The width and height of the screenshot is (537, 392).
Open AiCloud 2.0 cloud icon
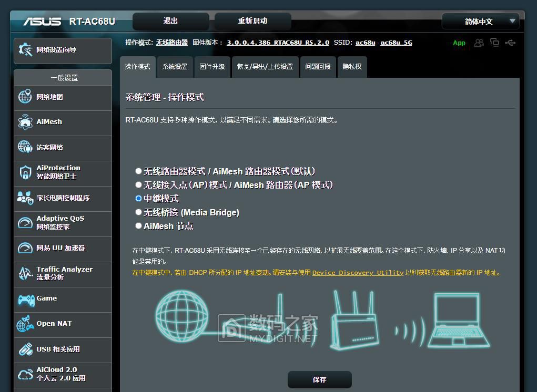coord(25,374)
